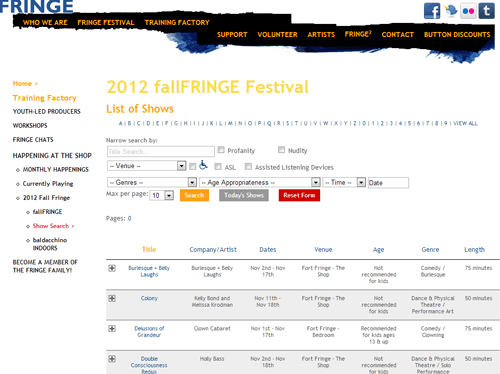500x374 pixels.
Task: Filter shows by letter A
Action: pos(121,123)
